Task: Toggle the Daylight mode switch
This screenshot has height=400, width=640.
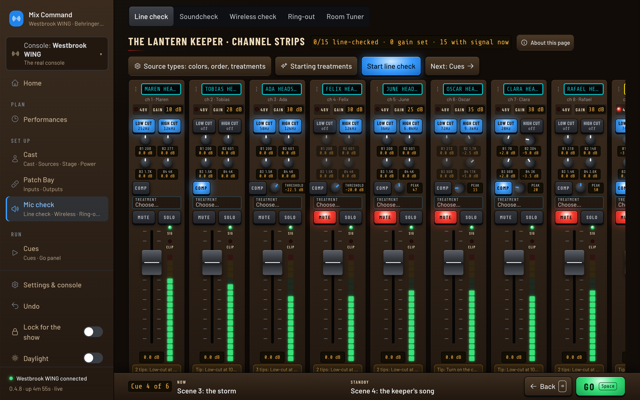Action: pos(93,358)
